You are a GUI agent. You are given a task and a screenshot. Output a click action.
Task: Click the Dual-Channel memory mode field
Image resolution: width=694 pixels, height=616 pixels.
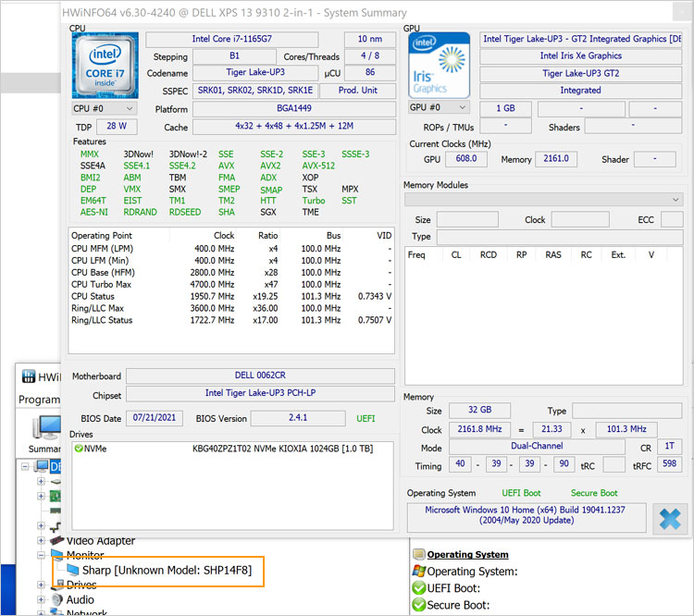pos(537,446)
